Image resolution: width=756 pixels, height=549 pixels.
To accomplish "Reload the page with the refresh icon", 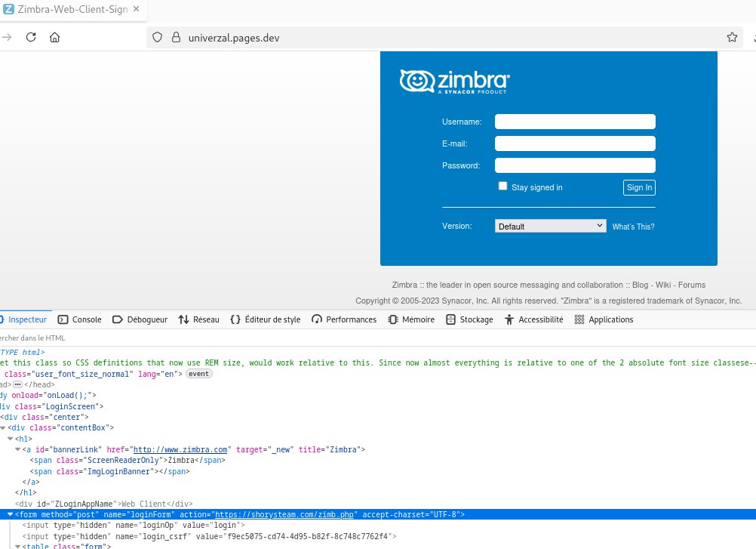I will (x=31, y=37).
